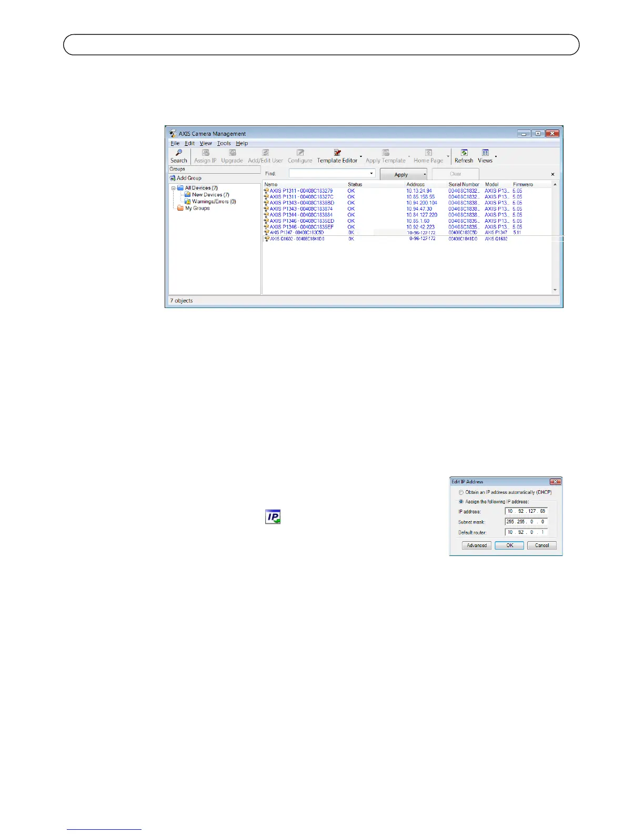Open the Template Editor dropdown arrow
Screen dimensions: 644x834
[361, 156]
